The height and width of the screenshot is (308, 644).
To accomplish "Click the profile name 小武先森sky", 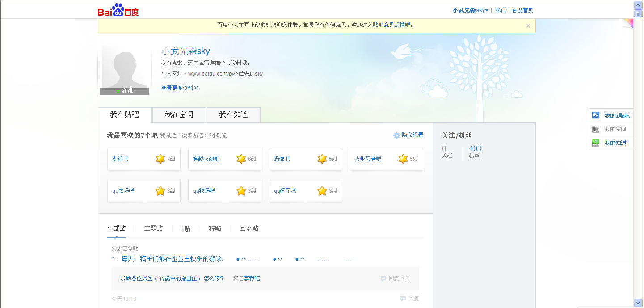I will click(186, 51).
